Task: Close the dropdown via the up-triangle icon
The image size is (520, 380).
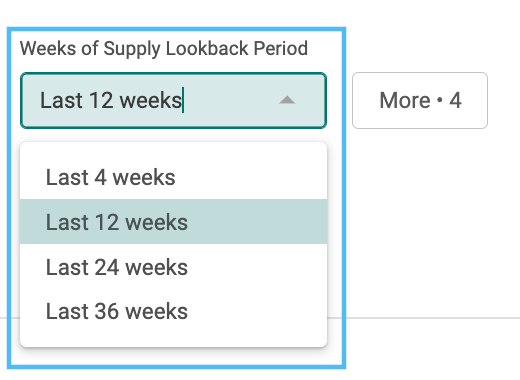Action: (287, 100)
